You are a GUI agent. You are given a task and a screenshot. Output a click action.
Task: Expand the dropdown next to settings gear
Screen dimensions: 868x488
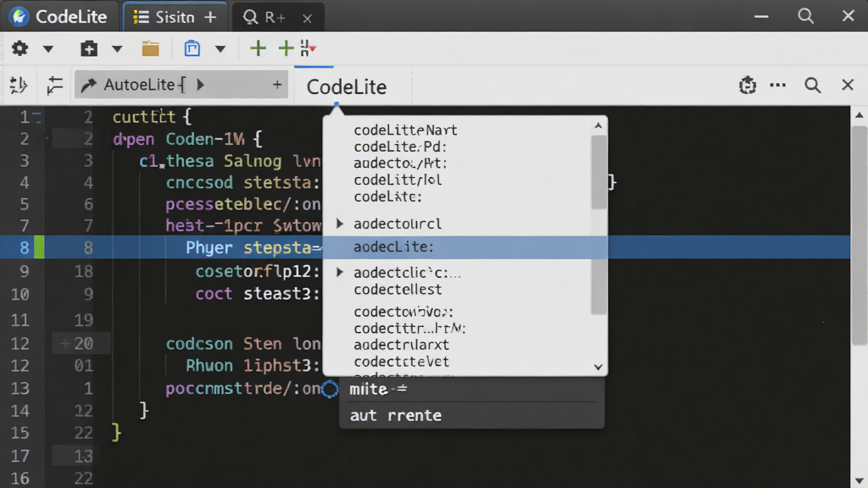[x=48, y=48]
